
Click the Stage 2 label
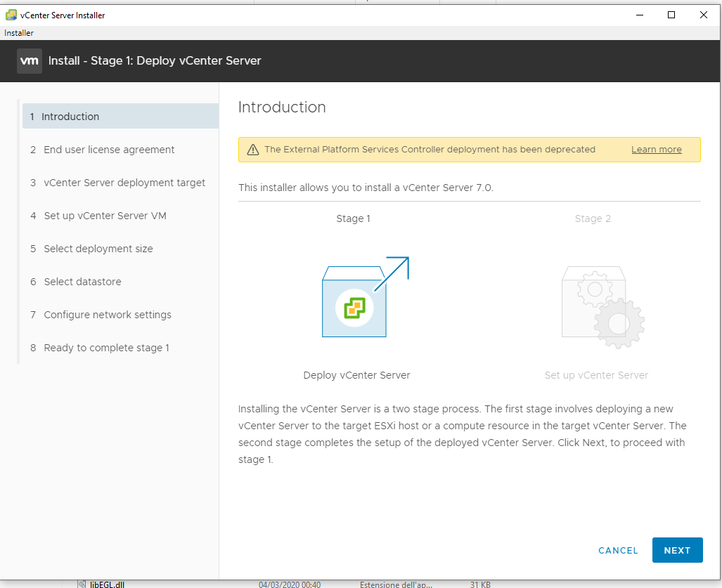pos(593,218)
